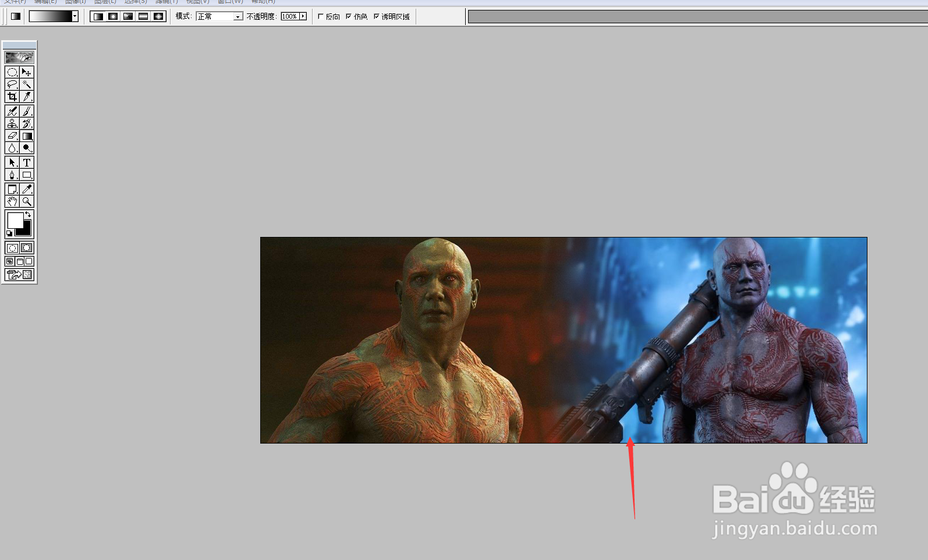Click the gradient preview to edit gradient
Viewport: 928px width, 560px height.
pos(50,16)
